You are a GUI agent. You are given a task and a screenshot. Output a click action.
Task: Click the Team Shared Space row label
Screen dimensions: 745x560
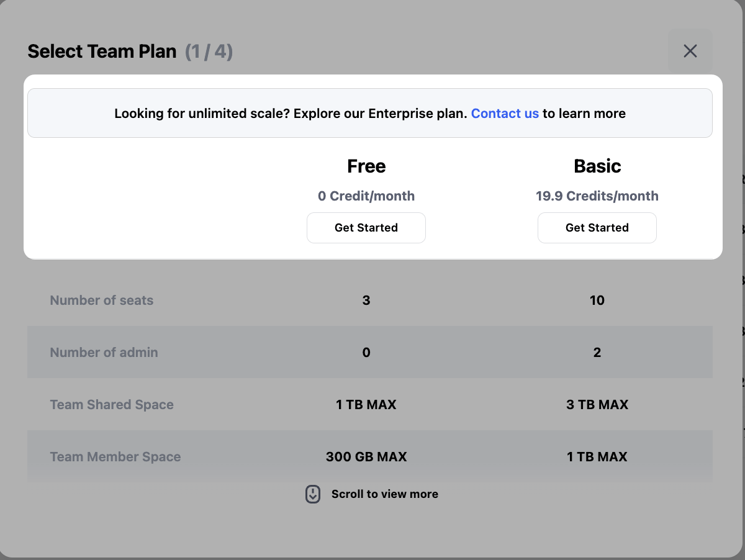point(112,405)
